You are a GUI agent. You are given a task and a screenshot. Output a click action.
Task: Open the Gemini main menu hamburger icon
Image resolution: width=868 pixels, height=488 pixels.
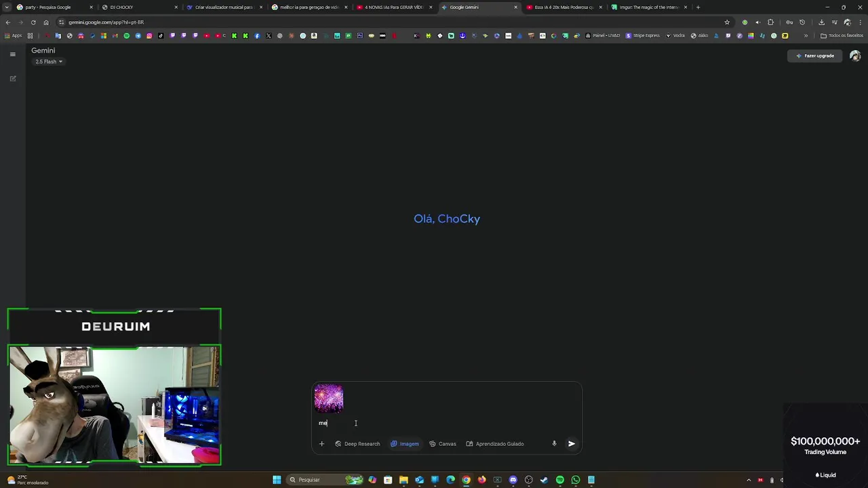click(x=12, y=54)
